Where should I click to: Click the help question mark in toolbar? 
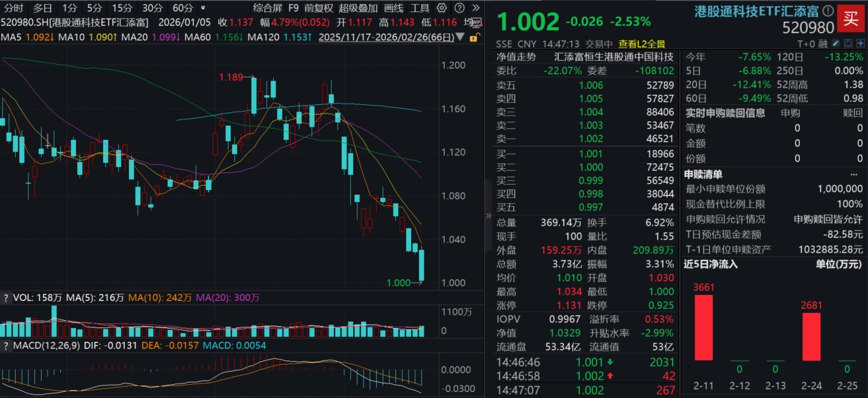tap(460, 8)
